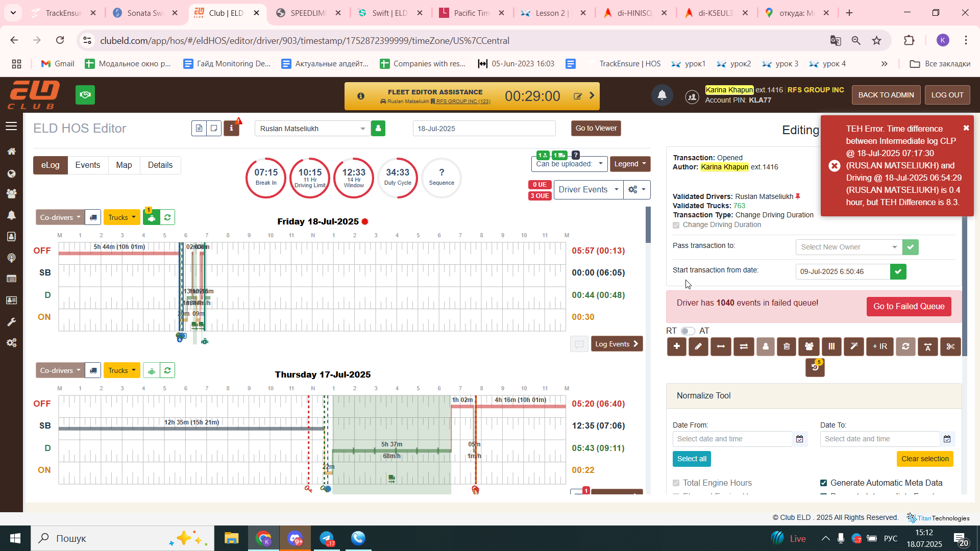Switch to the Map tab
Viewport: 980px width, 551px height.
coord(124,165)
